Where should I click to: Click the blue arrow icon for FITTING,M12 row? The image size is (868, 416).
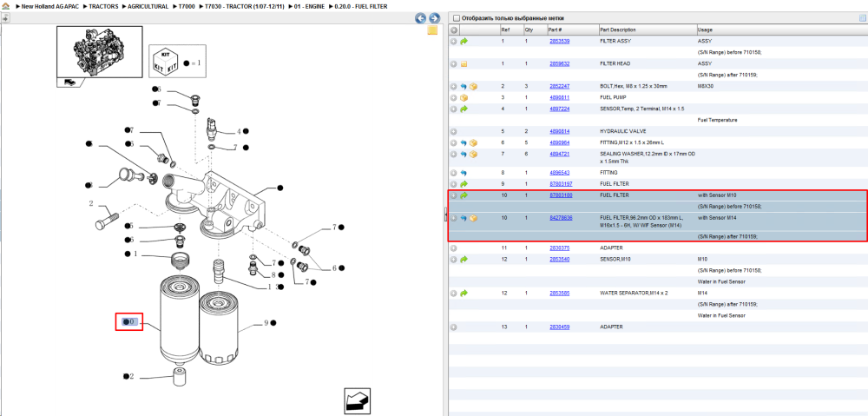point(464,143)
